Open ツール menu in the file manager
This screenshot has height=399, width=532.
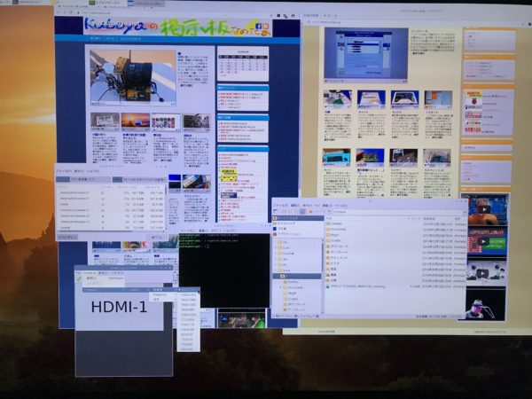pos(341,206)
